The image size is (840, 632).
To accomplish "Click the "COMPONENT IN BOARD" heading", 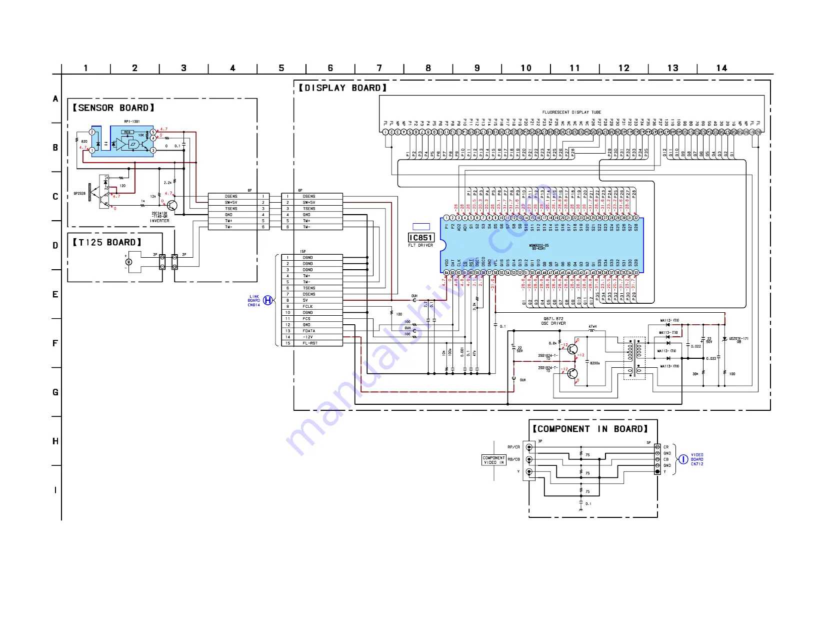I will (590, 429).
